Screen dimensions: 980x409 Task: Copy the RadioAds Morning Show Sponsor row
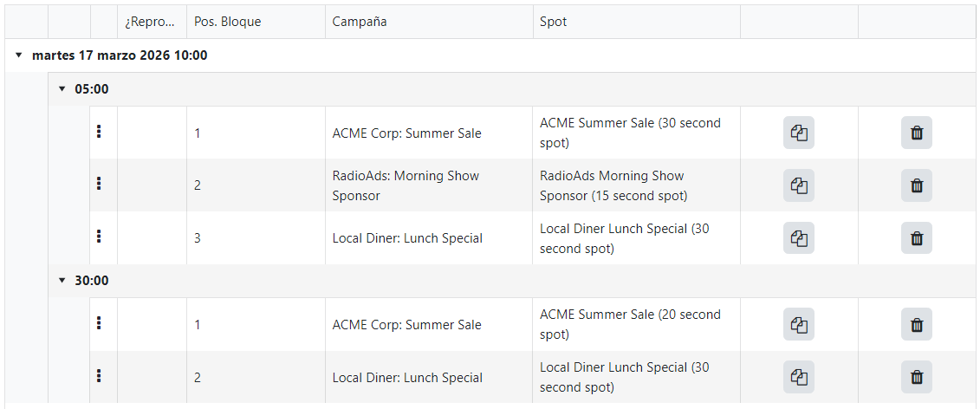[799, 185]
